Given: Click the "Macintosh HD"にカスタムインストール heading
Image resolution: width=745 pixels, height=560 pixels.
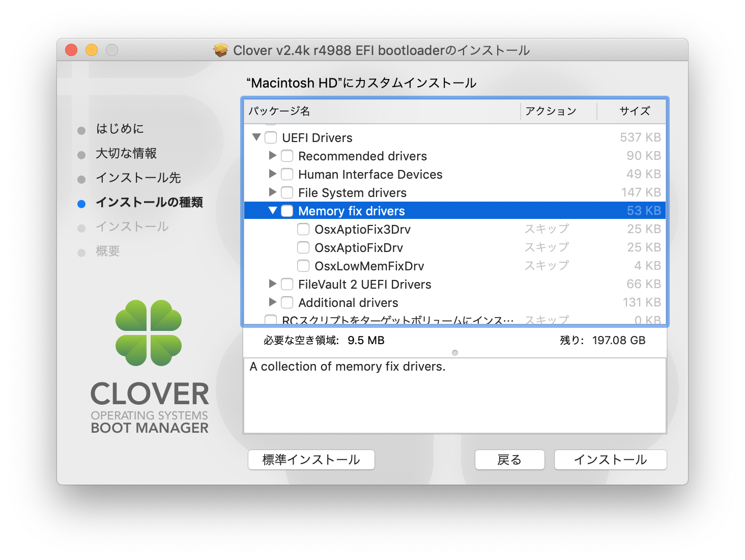Looking at the screenshot, I should click(x=361, y=83).
